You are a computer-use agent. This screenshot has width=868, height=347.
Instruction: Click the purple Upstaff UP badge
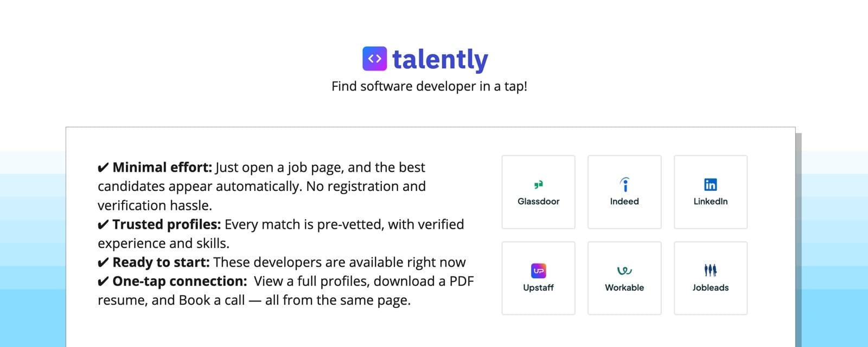(538, 270)
